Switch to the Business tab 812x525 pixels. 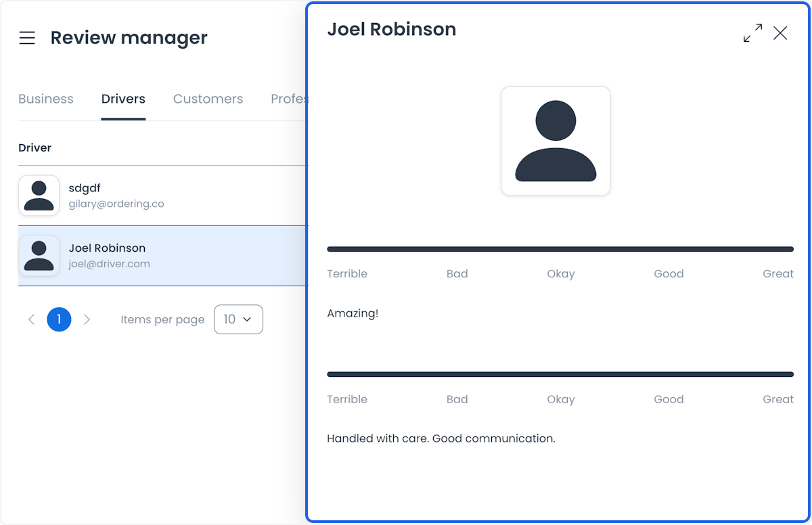coord(46,99)
